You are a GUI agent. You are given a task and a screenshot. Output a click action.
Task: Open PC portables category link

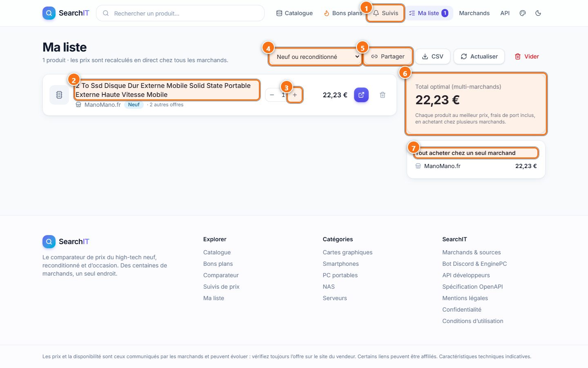(x=340, y=275)
